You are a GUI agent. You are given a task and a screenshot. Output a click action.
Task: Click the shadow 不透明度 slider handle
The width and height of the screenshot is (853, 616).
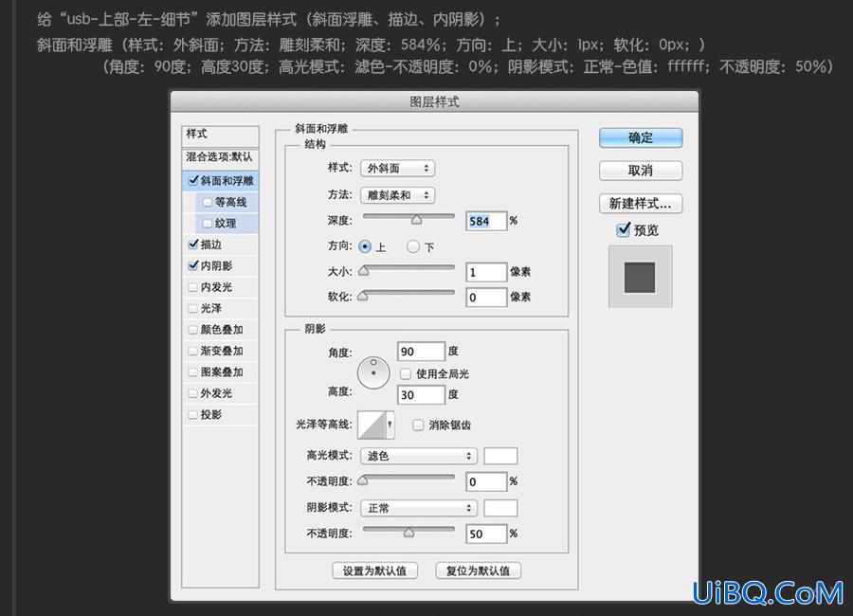coord(409,533)
